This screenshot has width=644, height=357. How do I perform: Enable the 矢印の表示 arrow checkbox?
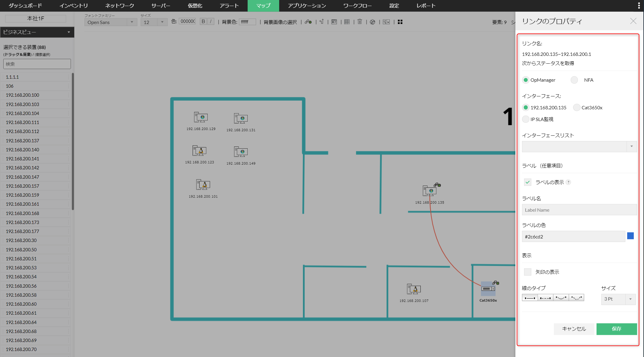[x=527, y=272]
